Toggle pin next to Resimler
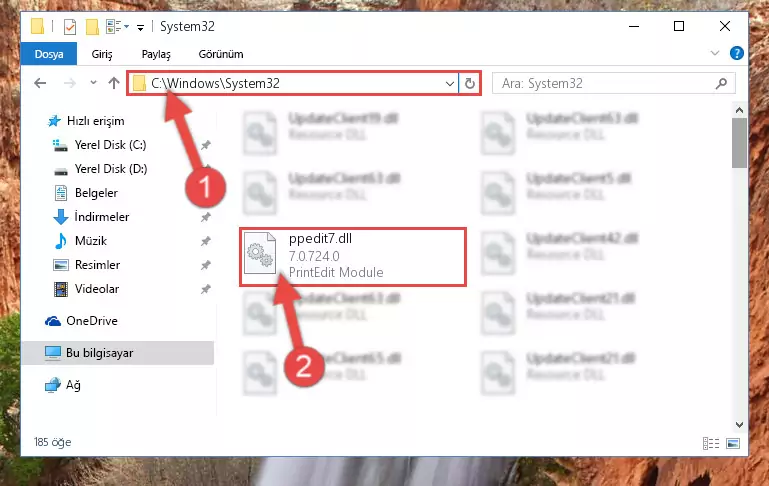769x486 pixels. click(x=205, y=265)
